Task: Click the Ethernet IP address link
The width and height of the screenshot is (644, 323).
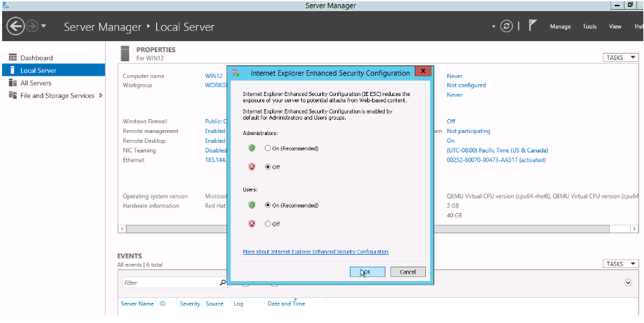Action: (x=215, y=160)
